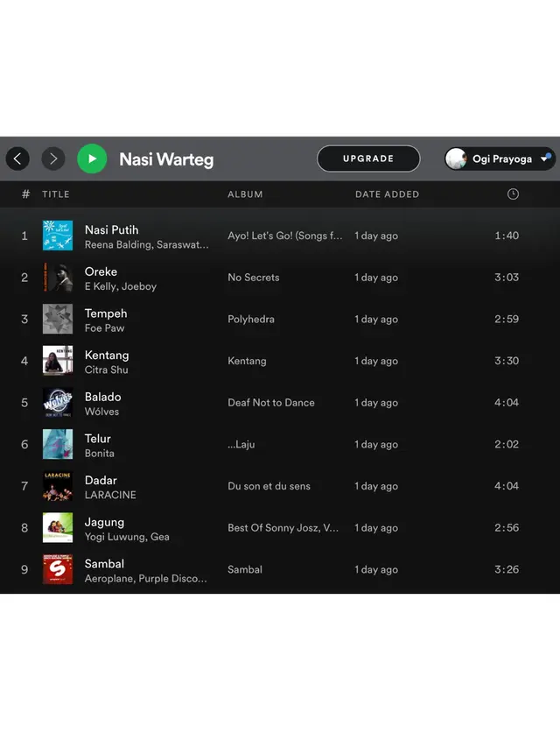Sort by the Title column header
Viewport: 560px width, 747px height.
pyautogui.click(x=56, y=194)
